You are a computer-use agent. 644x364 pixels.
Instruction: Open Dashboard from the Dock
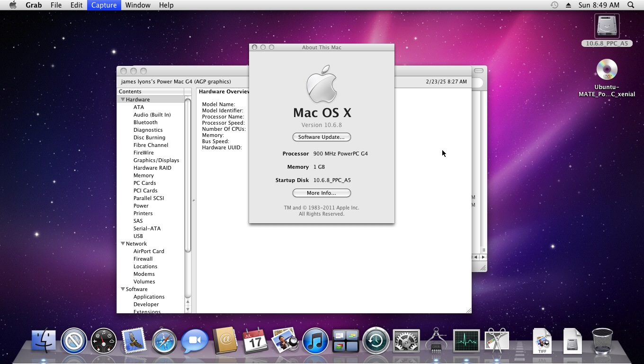[x=104, y=341]
